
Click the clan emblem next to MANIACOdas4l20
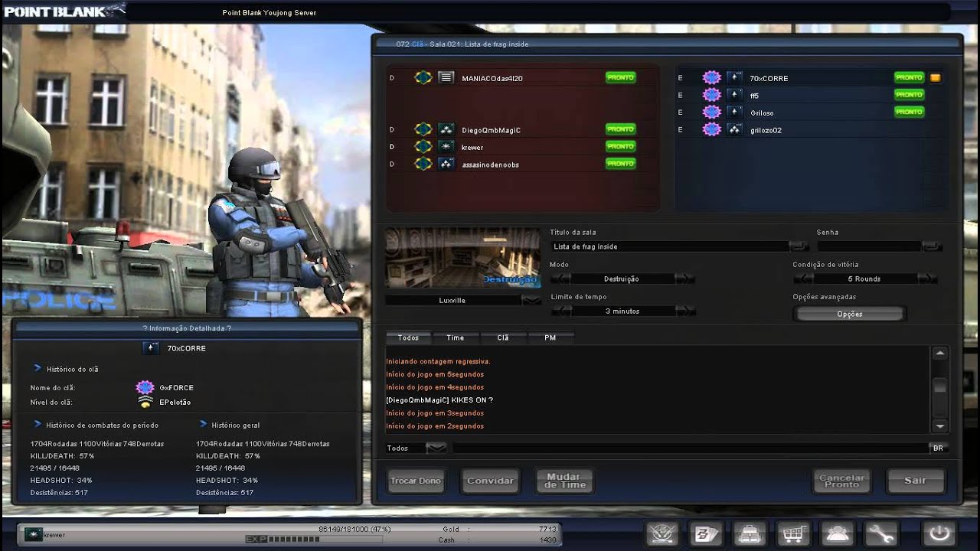pos(423,78)
